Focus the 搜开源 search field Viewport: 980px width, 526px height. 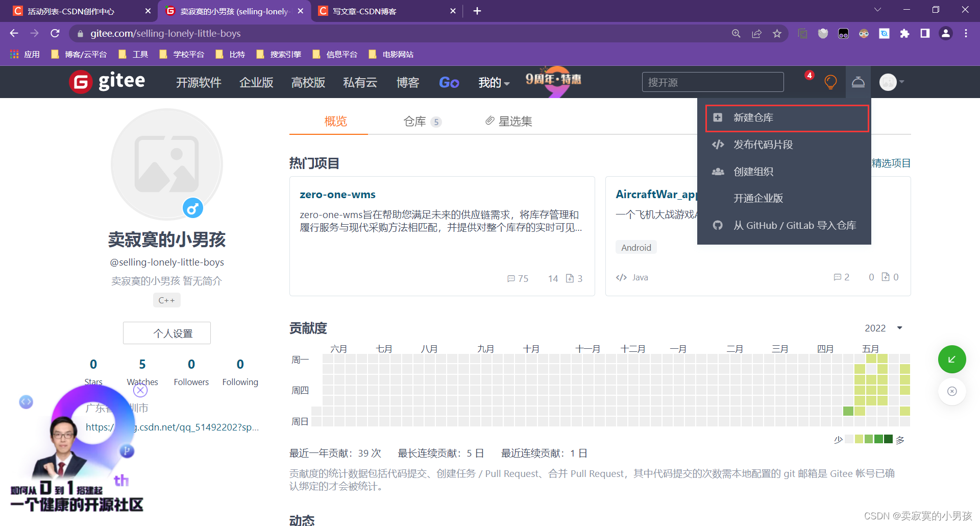[713, 82]
